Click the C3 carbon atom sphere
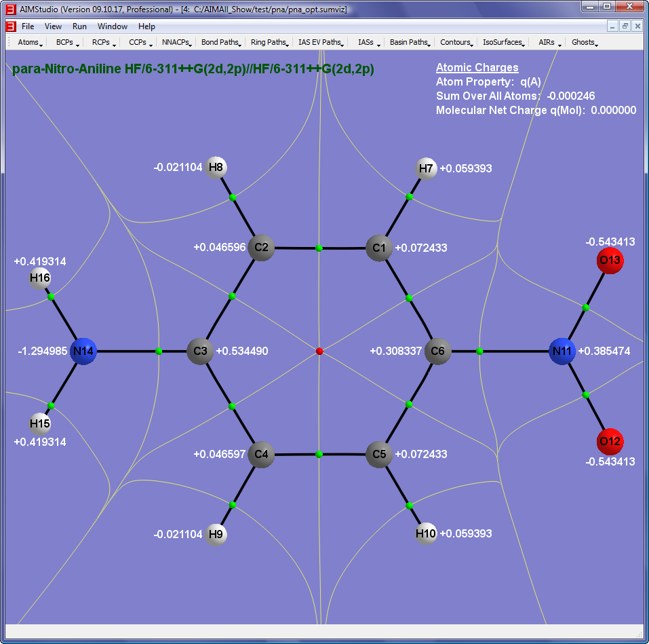Screen dimensions: 649x644 [200, 352]
